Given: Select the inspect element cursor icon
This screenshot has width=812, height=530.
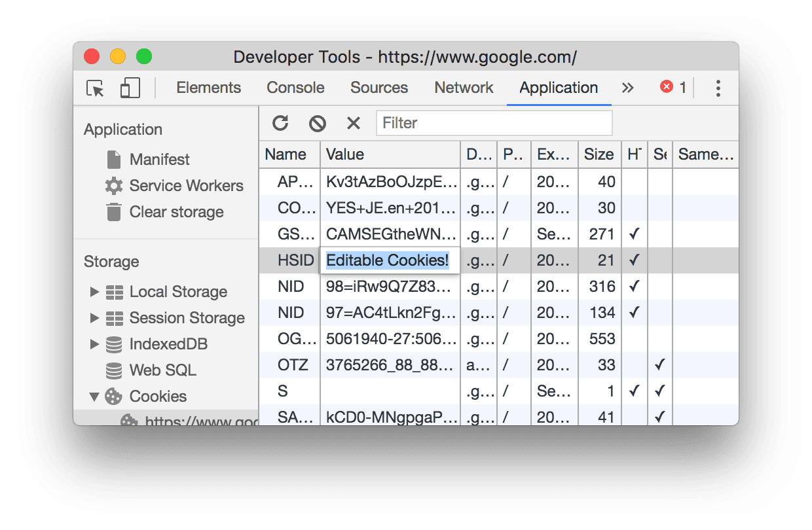Looking at the screenshot, I should (x=95, y=88).
